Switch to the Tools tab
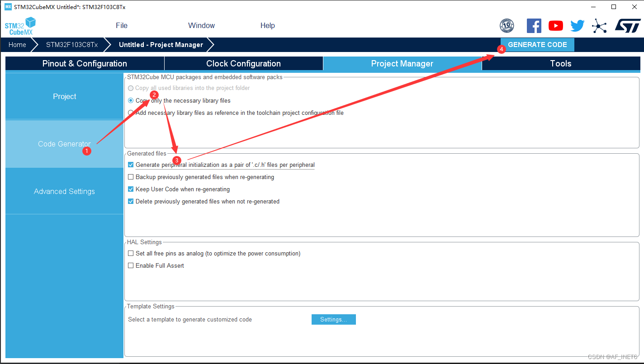 [x=561, y=63]
